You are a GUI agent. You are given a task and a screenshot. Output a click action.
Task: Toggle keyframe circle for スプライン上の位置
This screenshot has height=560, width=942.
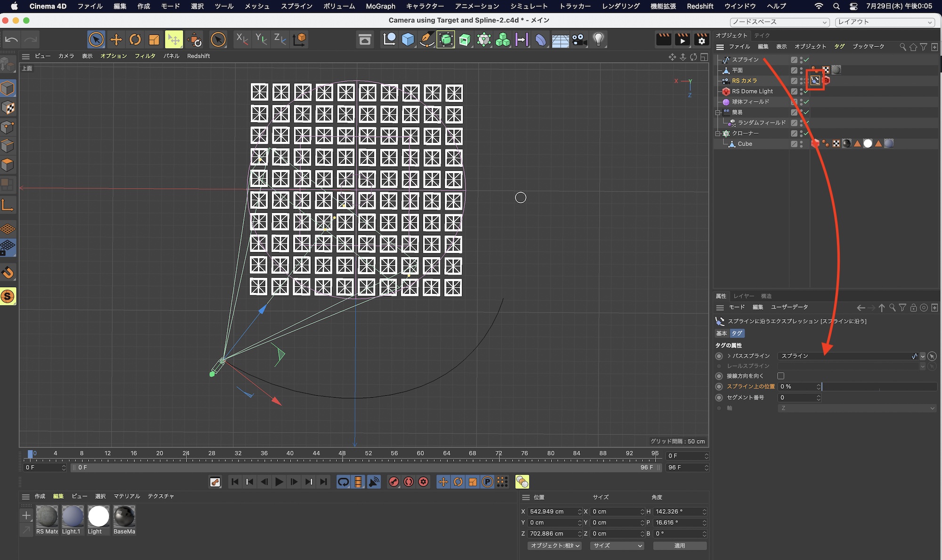click(719, 386)
